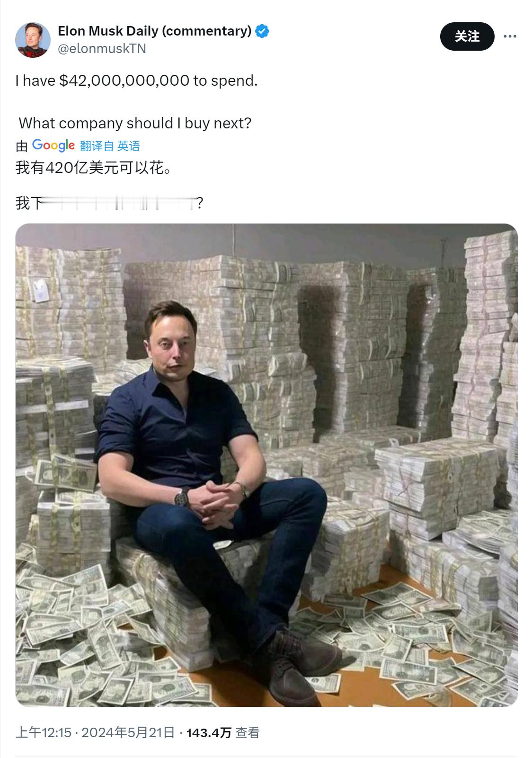The height and width of the screenshot is (758, 532).
Task: Open the photo of man among cash stacks
Action: tap(266, 465)
